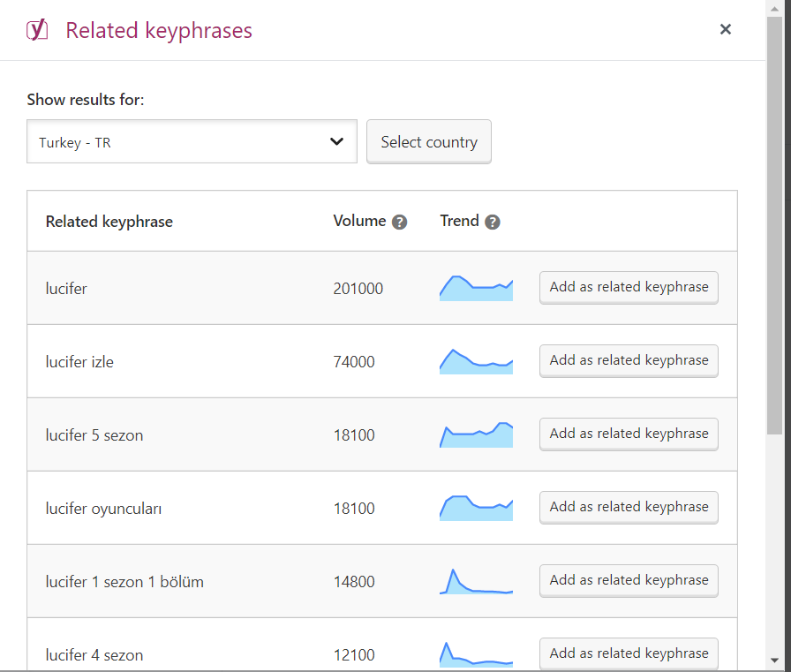Select the keyphrase text "lucifer izle"
The image size is (791, 672).
click(79, 362)
